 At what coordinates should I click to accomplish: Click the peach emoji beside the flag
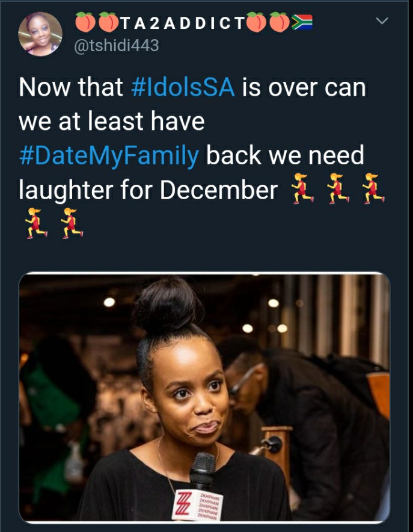tap(280, 22)
